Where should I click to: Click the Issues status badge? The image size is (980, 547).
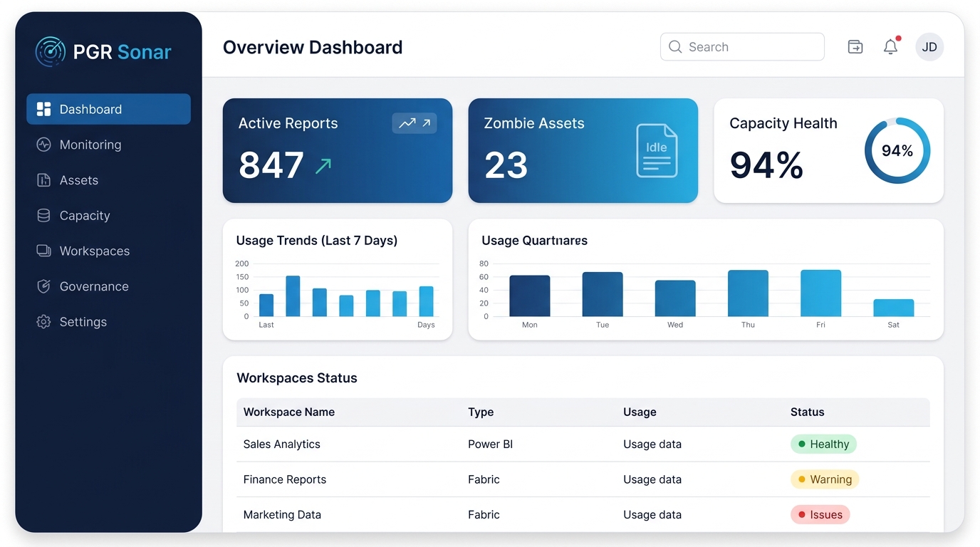pyautogui.click(x=820, y=514)
